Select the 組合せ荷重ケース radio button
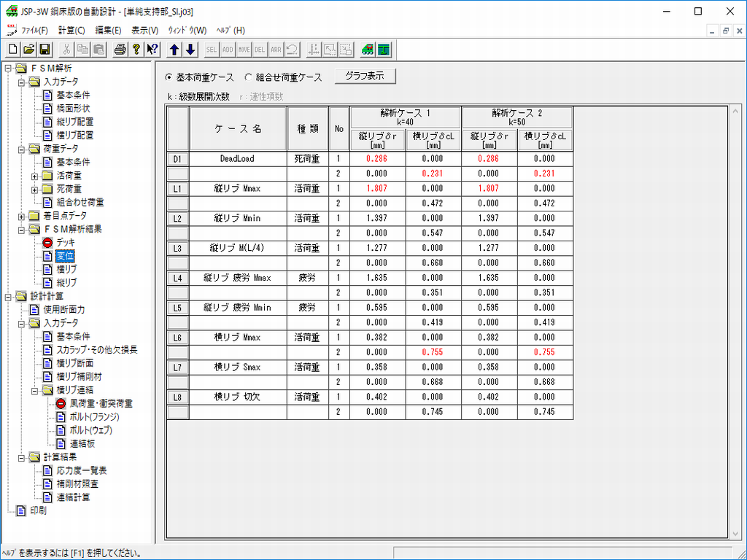 248,77
